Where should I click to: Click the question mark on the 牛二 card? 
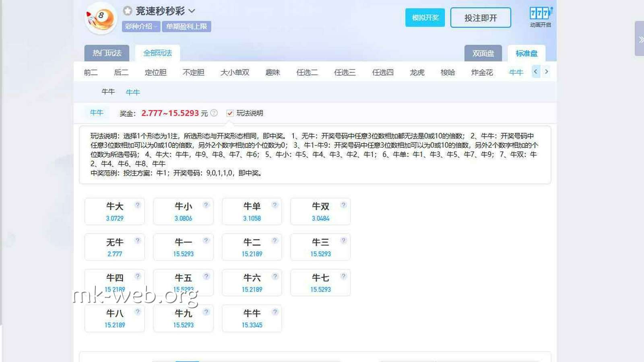275,241
